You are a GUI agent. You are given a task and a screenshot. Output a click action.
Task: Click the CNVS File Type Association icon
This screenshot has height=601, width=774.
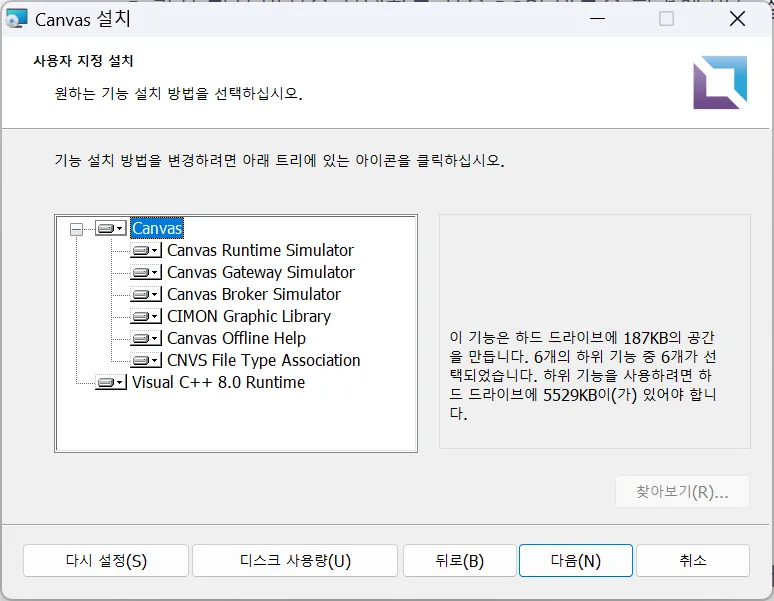point(145,361)
